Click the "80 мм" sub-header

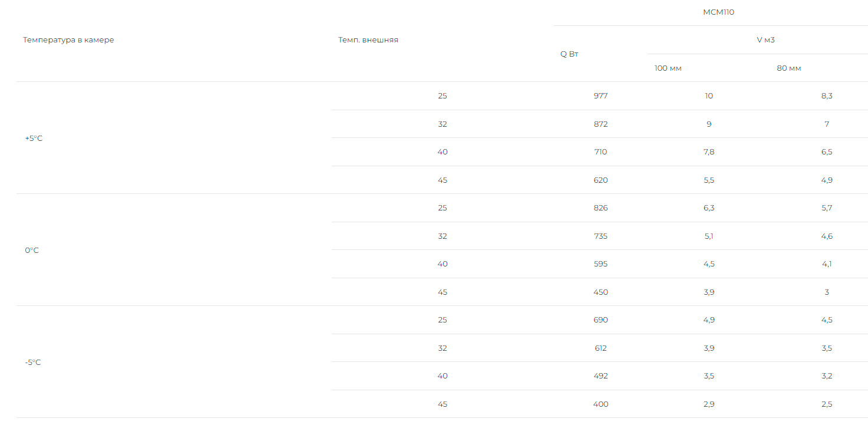click(x=788, y=68)
